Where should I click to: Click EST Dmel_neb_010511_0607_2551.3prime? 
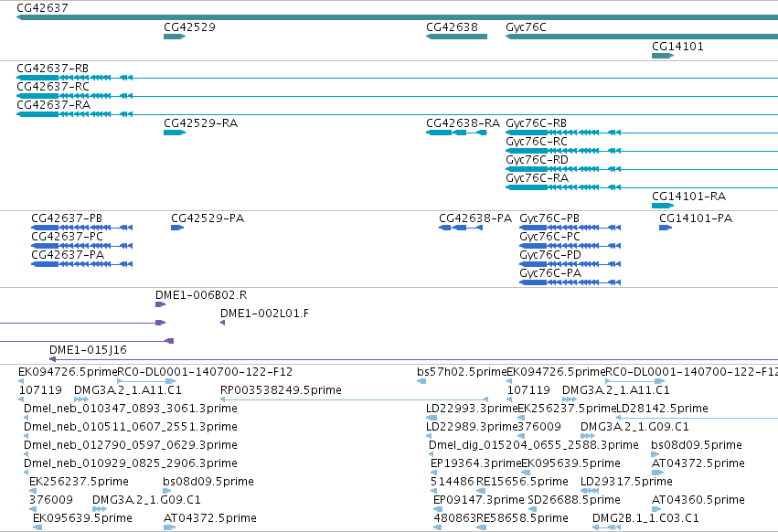click(131, 427)
